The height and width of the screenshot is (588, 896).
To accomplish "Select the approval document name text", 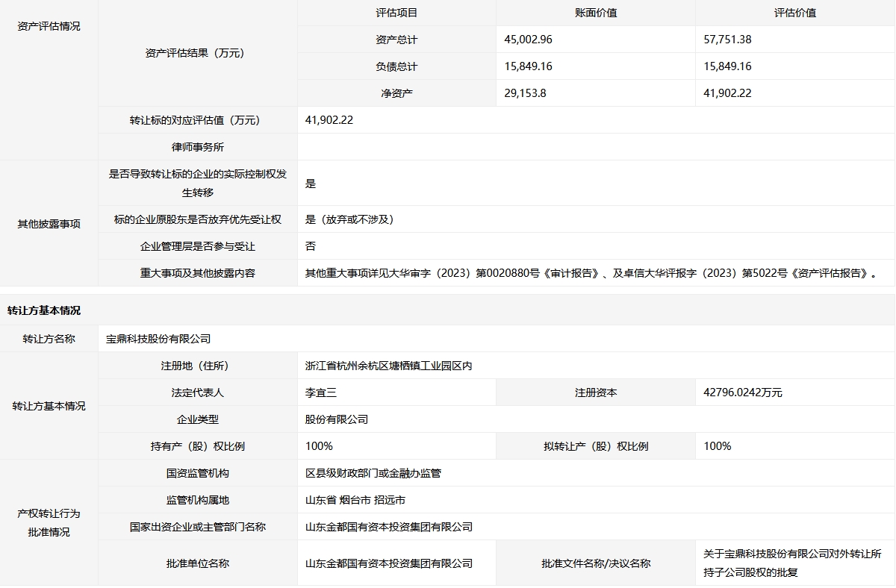I will [792, 563].
